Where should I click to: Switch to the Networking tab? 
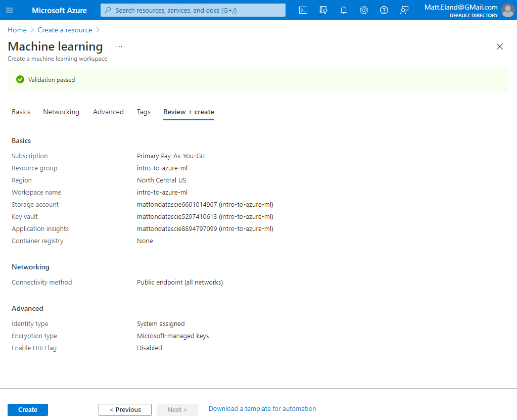coord(61,112)
